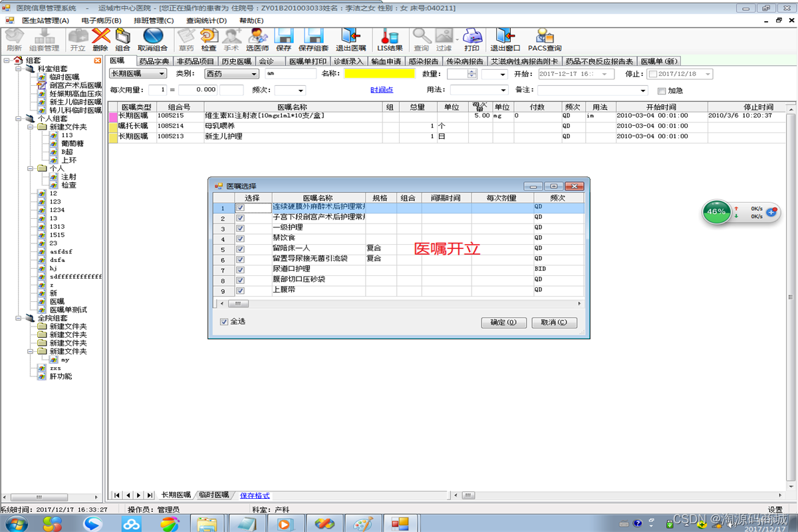Screen dimensions: 798x532
Task: Open the 备注 remarks dropdown
Action: coord(643,90)
